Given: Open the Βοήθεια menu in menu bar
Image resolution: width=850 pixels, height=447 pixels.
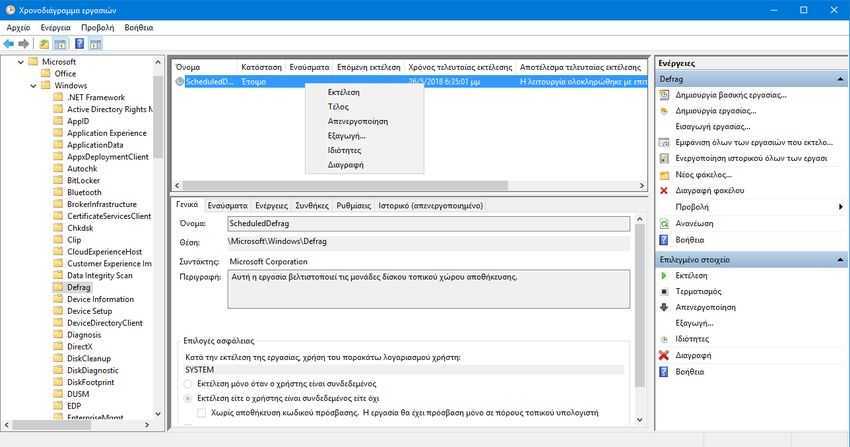Looking at the screenshot, I should click(x=139, y=27).
